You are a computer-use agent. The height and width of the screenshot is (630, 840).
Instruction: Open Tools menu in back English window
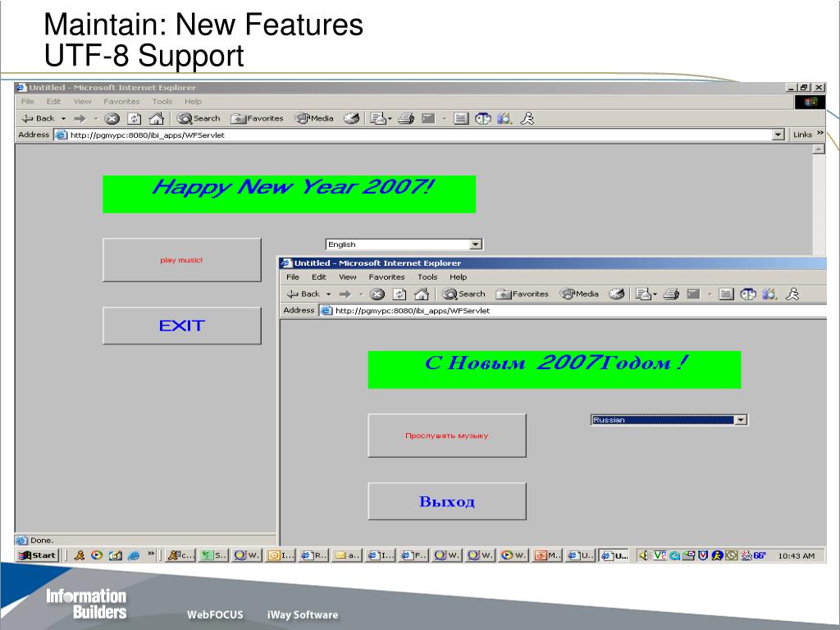click(162, 101)
